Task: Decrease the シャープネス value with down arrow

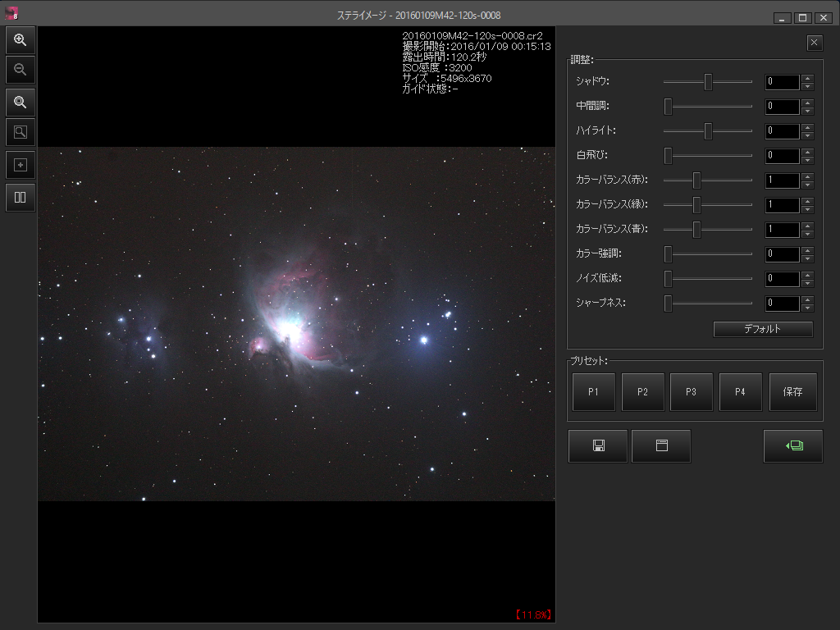Action: point(807,308)
